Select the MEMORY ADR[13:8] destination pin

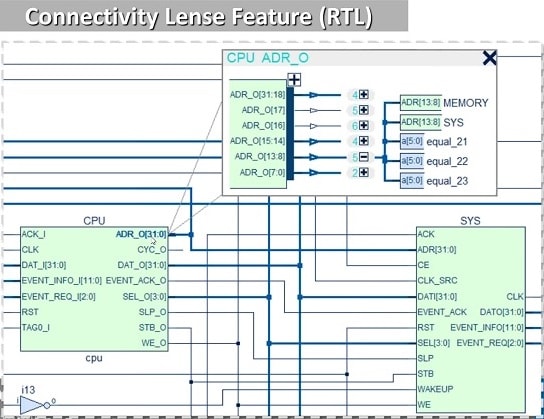tap(420, 103)
